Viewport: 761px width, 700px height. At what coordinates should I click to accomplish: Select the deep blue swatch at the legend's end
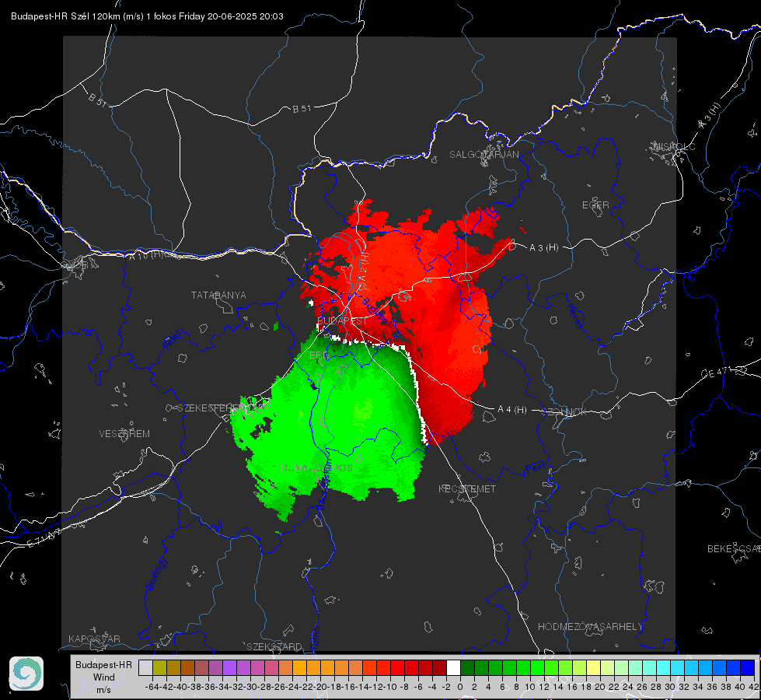pyautogui.click(x=748, y=667)
